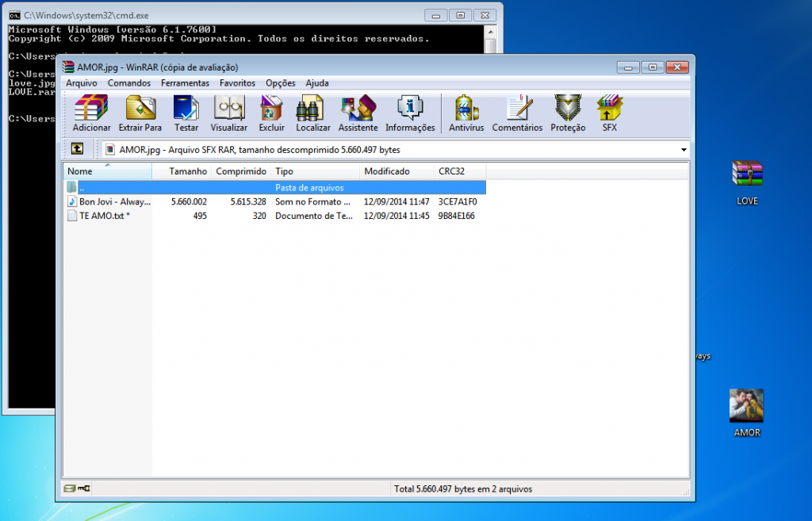Click the 'Pasta de arquivos' type cell
Screen dimensions: 812x521
309,187
